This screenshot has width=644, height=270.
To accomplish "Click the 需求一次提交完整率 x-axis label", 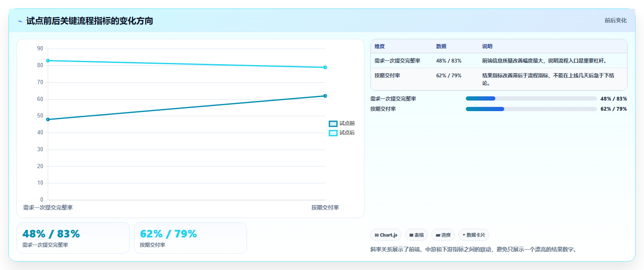I will (48, 207).
